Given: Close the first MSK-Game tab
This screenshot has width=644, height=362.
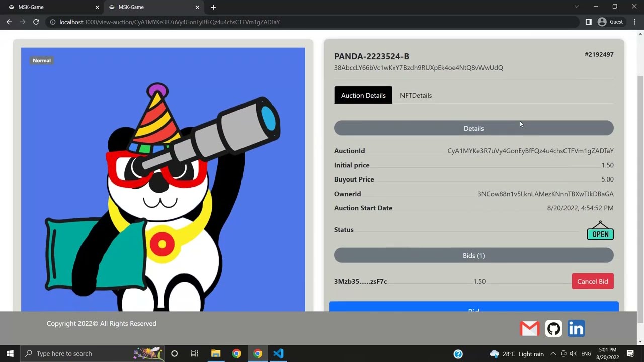Looking at the screenshot, I should pyautogui.click(x=97, y=7).
